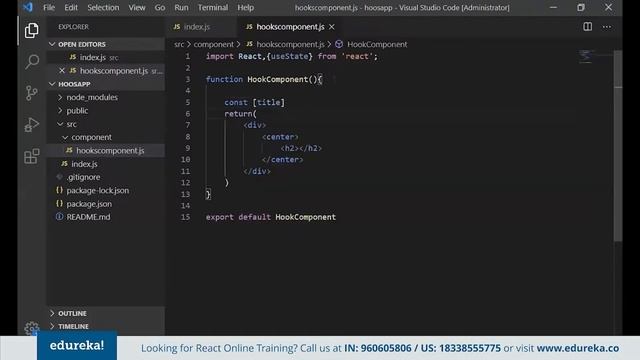Viewport: 640px width, 360px height.
Task: Open the Edit menu
Action: 71,7
